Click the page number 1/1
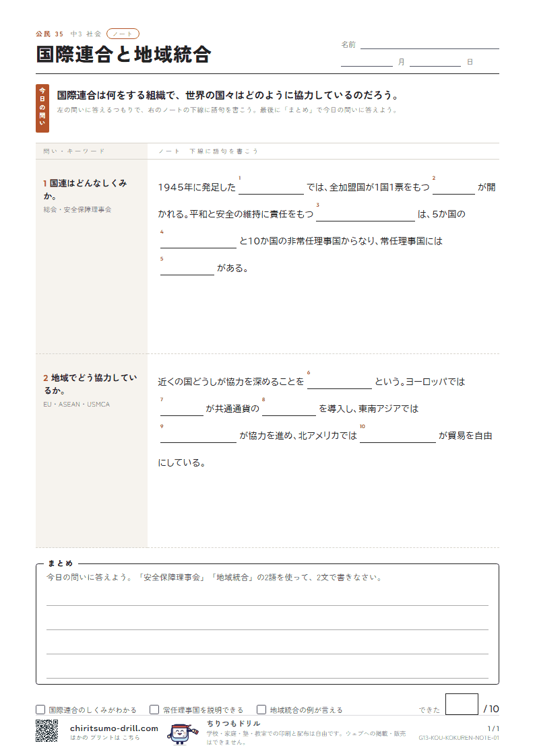This screenshot has width=535, height=756. click(493, 728)
